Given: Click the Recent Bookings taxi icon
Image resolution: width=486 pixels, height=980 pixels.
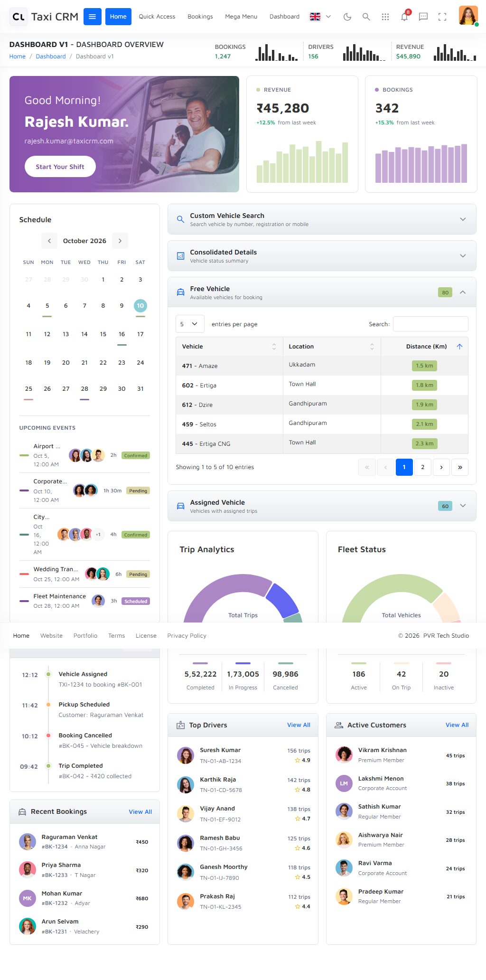Looking at the screenshot, I should (x=22, y=812).
